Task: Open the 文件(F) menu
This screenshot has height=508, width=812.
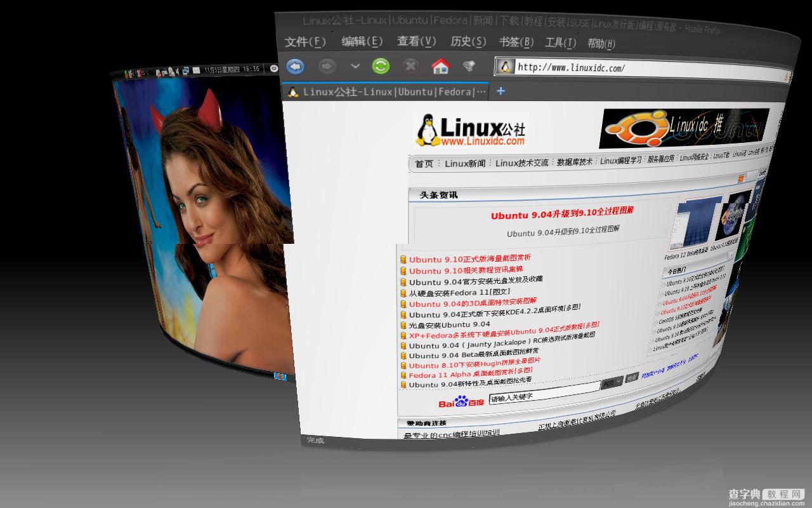Action: (305, 42)
